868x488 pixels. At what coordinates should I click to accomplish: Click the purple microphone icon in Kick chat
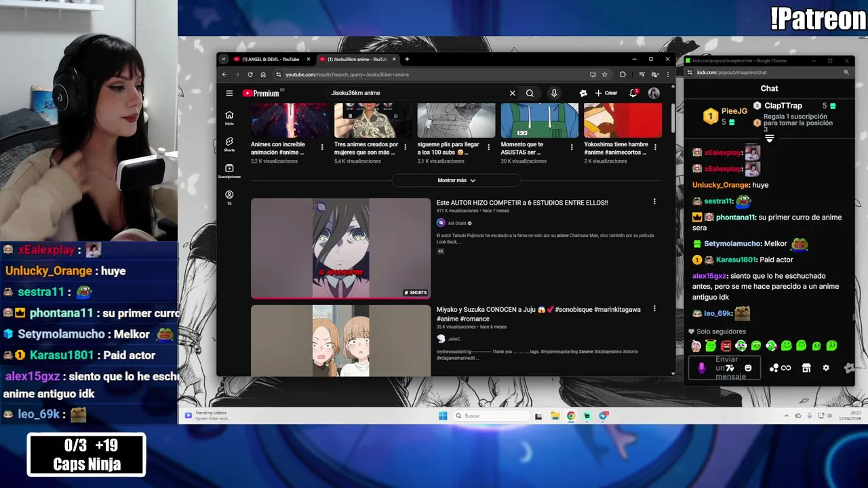pos(701,368)
